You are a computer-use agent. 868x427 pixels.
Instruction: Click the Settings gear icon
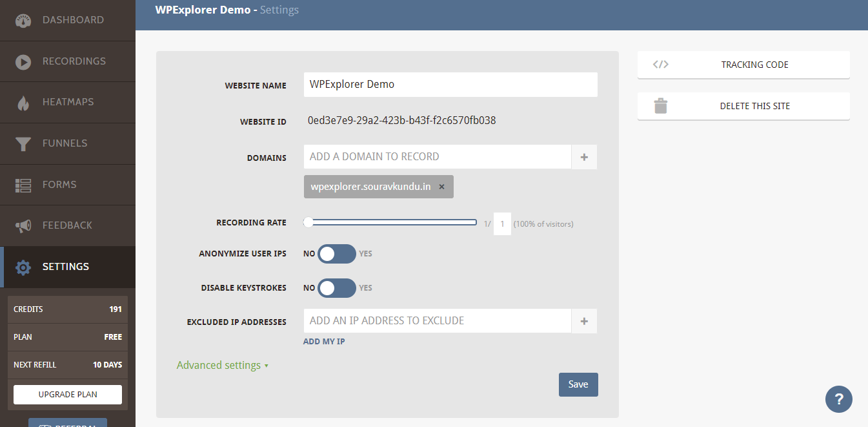(23, 267)
